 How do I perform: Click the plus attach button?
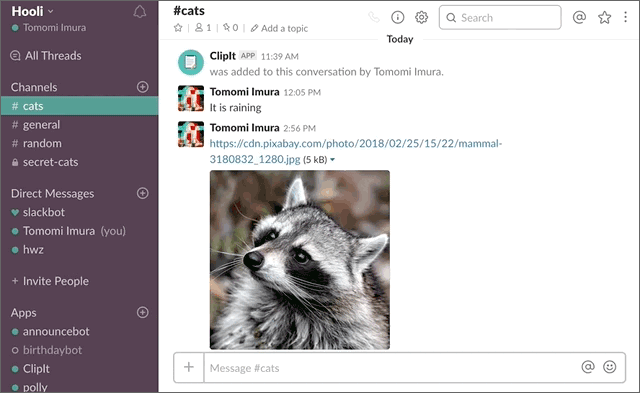pyautogui.click(x=189, y=367)
